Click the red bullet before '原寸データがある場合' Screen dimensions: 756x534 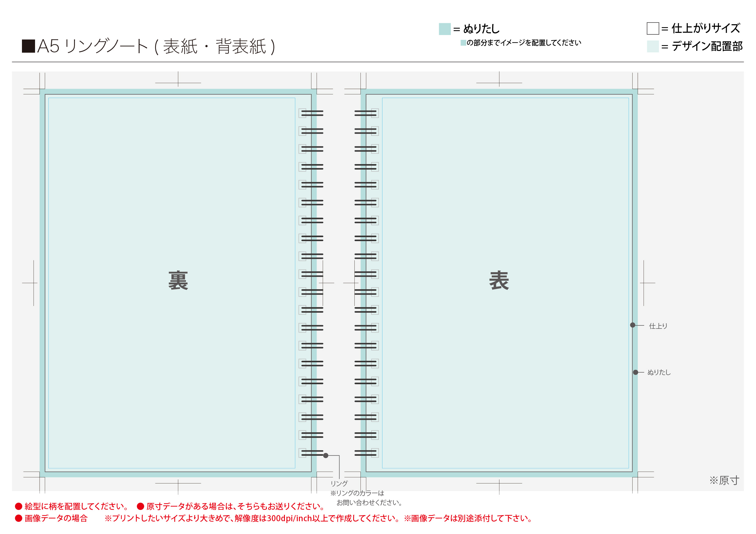pos(140,506)
